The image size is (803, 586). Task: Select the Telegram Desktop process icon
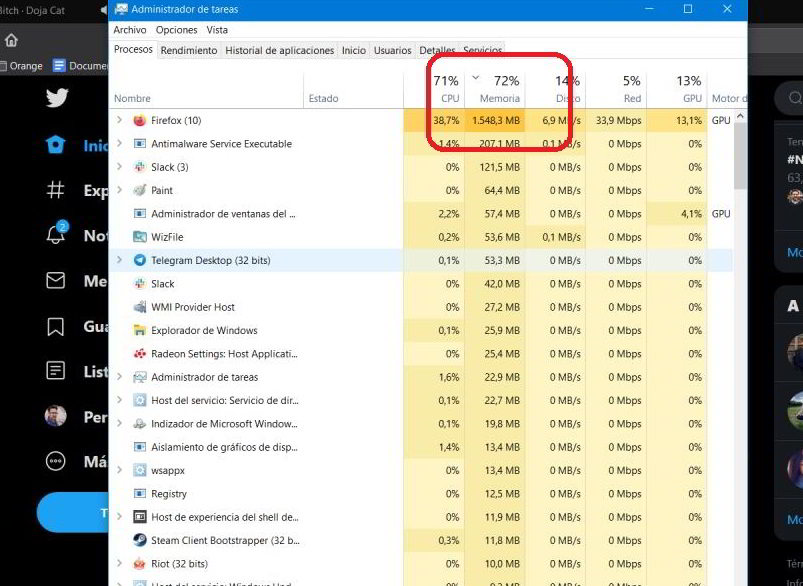(140, 261)
